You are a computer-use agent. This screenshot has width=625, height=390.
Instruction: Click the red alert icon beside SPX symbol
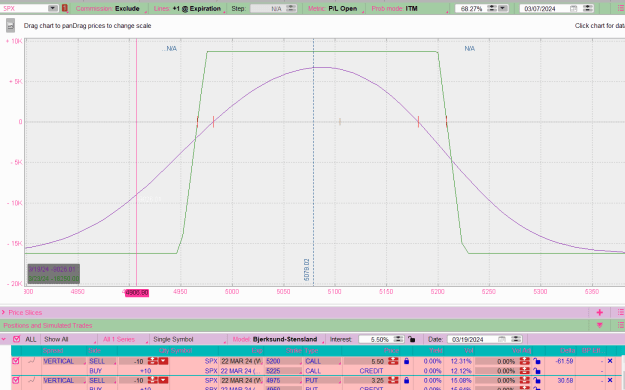(x=65, y=8)
